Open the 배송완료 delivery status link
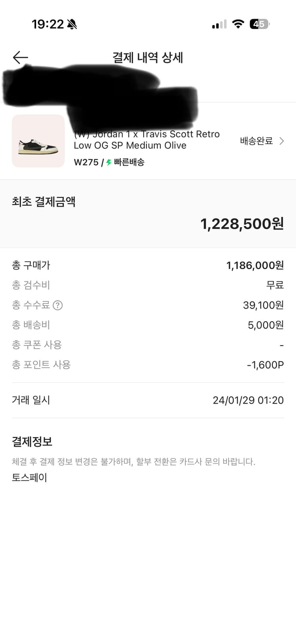Image resolution: width=296 pixels, height=644 pixels. [257, 141]
